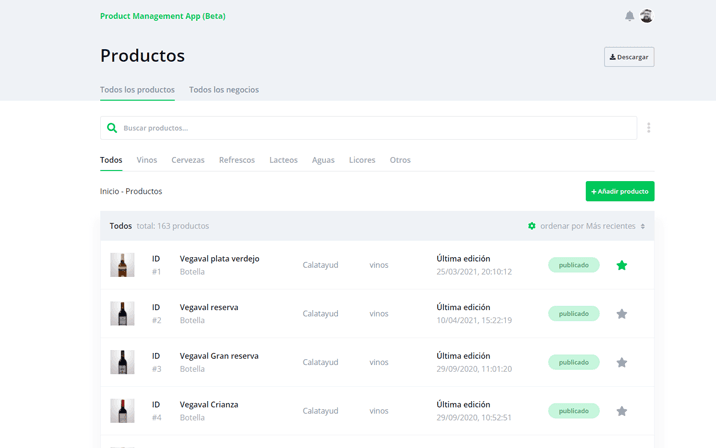Open product name Vegaval Crianza
Viewport: 716px width, 448px height.
pyautogui.click(x=209, y=405)
